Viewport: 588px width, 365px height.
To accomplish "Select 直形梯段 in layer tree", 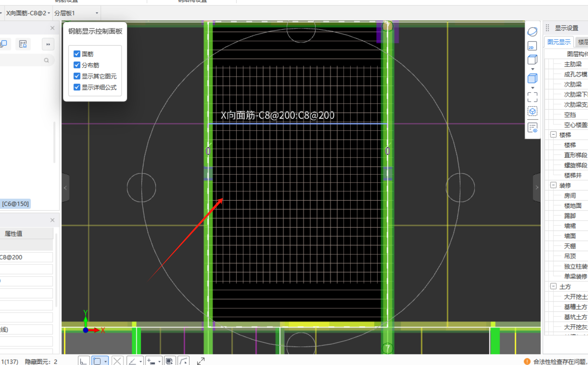I will point(575,155).
